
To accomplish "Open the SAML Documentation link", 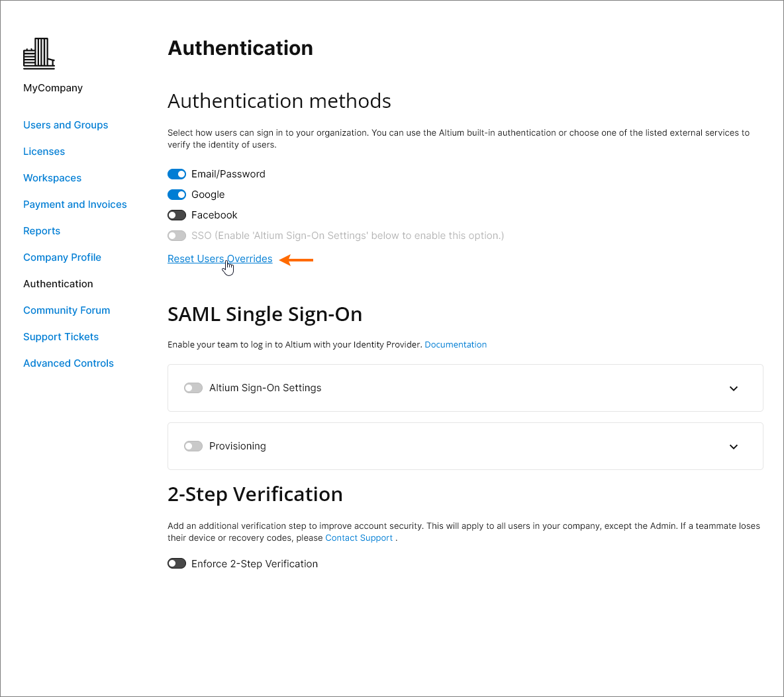I will [456, 345].
